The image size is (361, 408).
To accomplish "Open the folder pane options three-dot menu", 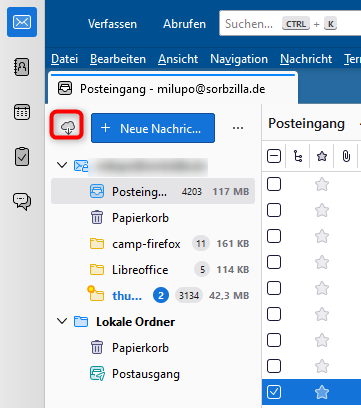I will click(x=238, y=128).
